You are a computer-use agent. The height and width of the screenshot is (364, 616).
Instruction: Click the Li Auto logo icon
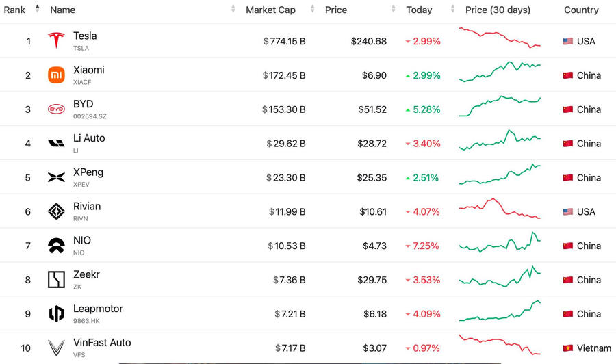(x=56, y=144)
